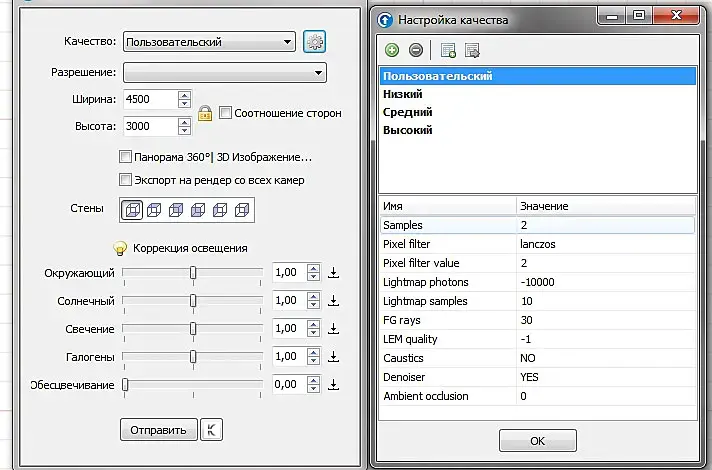The height and width of the screenshot is (470, 712).
Task: Click Имя column header
Action: click(x=448, y=206)
